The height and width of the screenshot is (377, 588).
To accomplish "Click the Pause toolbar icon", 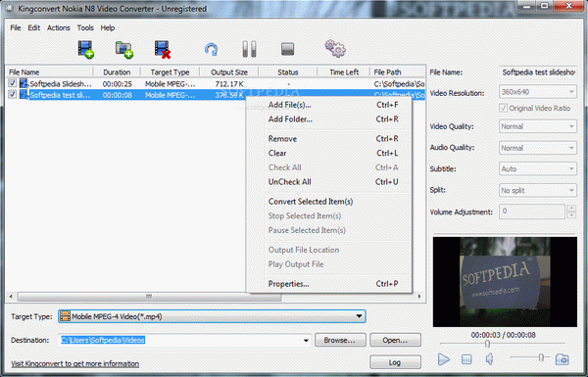I will click(x=249, y=49).
